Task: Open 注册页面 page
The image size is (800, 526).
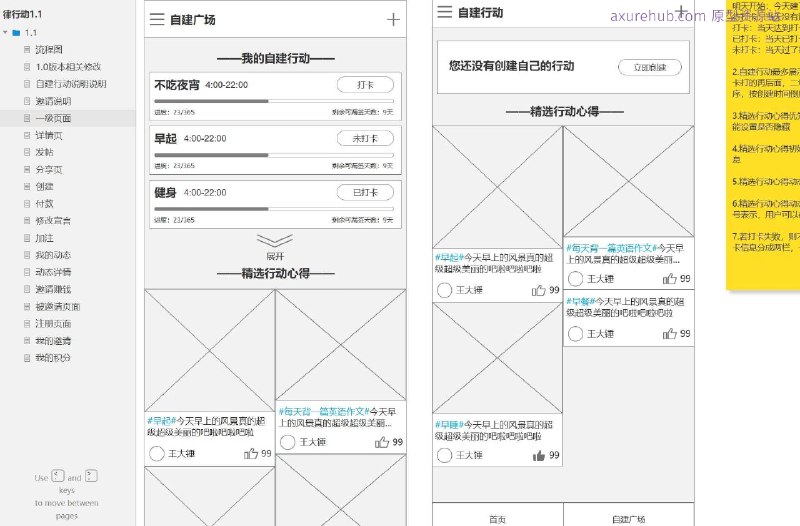Action: pos(53,323)
